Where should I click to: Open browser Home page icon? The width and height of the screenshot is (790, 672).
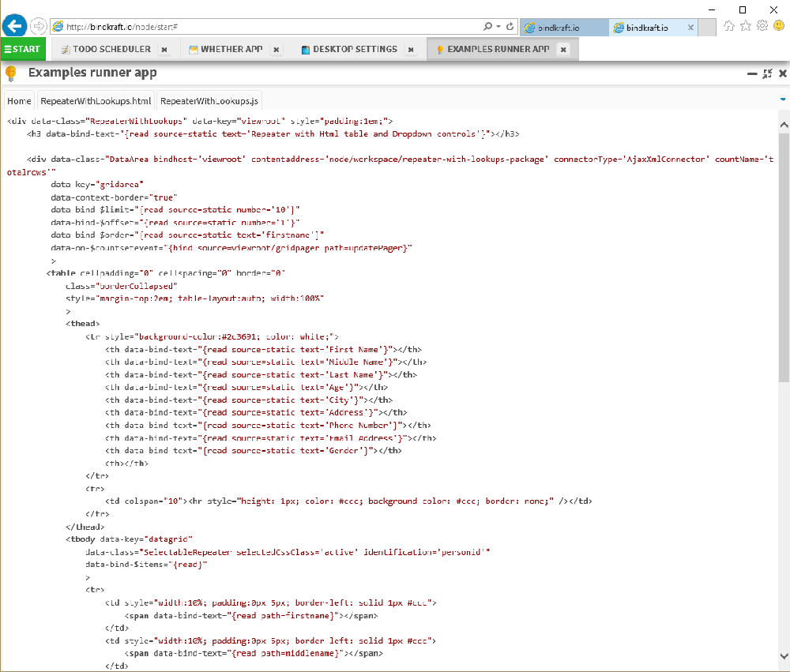pos(729,26)
